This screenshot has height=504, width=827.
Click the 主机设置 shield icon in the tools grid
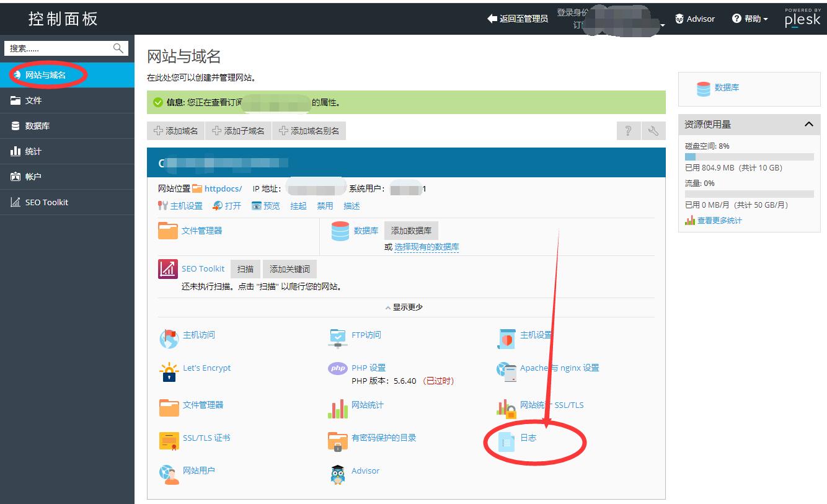click(x=506, y=338)
